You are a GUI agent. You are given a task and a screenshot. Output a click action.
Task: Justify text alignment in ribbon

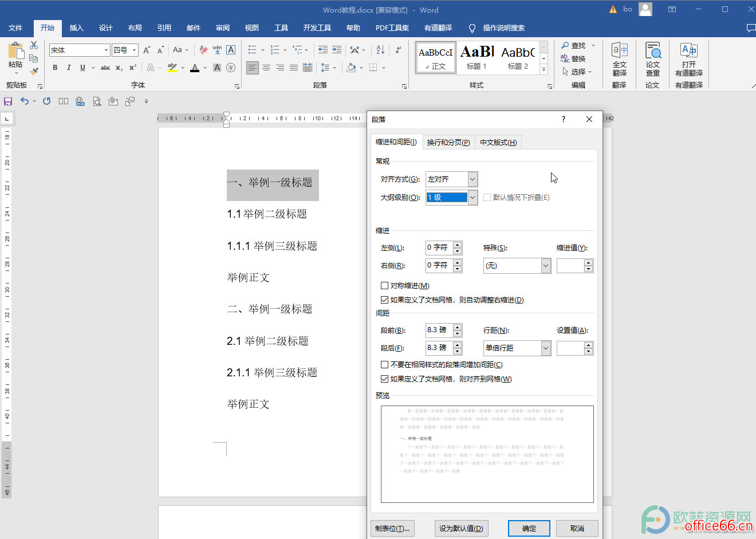click(294, 68)
